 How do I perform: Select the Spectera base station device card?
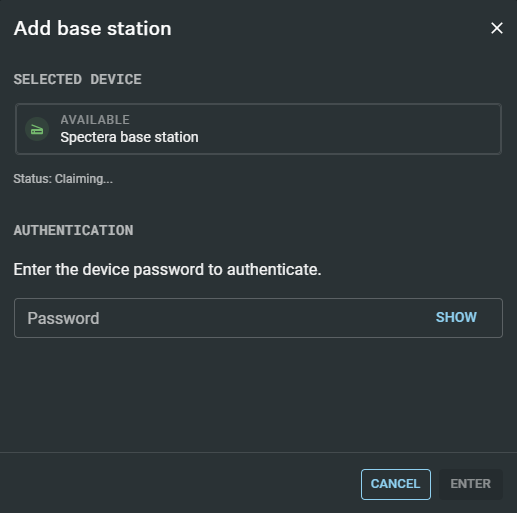(x=258, y=129)
